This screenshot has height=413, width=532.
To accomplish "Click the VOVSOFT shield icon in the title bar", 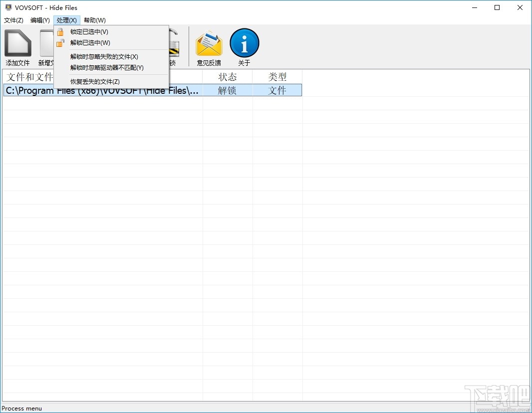I will click(x=7, y=7).
